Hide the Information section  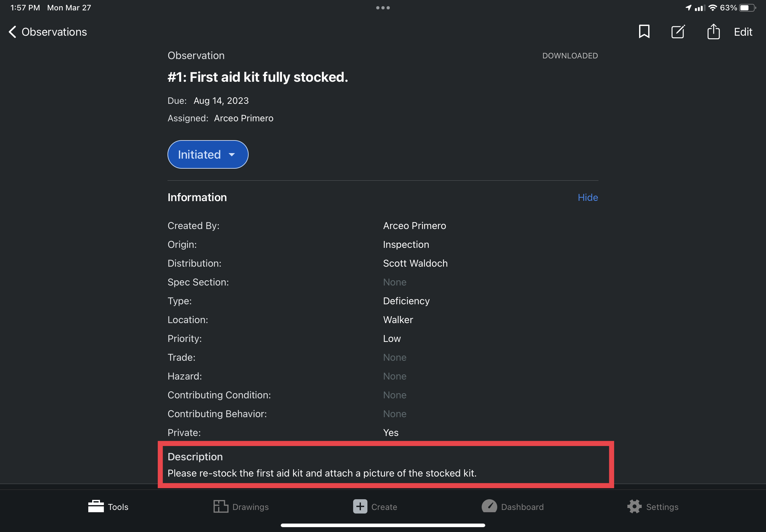pos(587,197)
